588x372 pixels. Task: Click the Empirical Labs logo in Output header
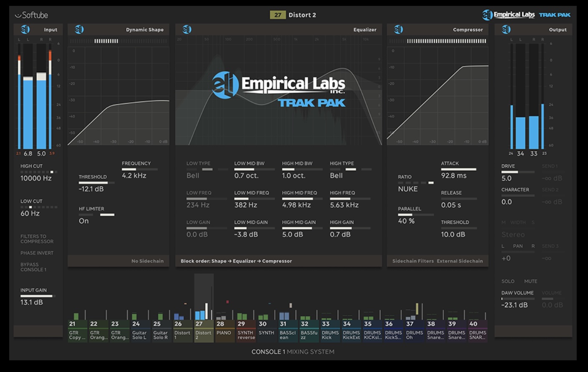point(506,29)
